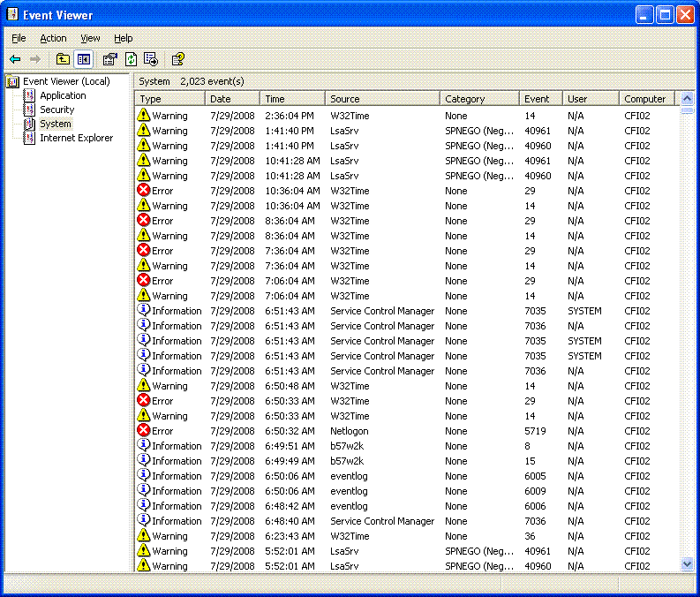Click the Refresh toolbar icon
This screenshot has height=597, width=700.
pyautogui.click(x=131, y=59)
